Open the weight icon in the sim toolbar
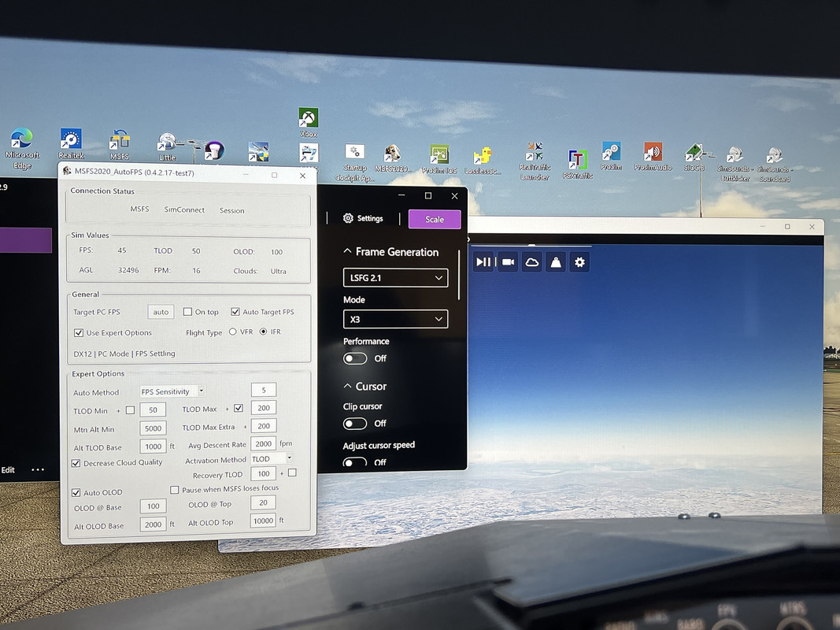840x630 pixels. (x=556, y=262)
